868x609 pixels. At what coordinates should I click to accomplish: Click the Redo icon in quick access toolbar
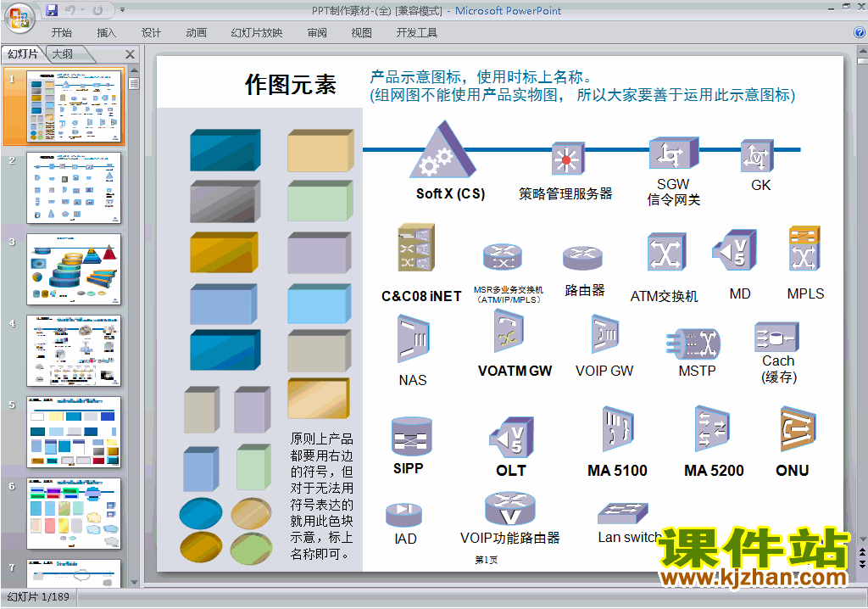[97, 10]
